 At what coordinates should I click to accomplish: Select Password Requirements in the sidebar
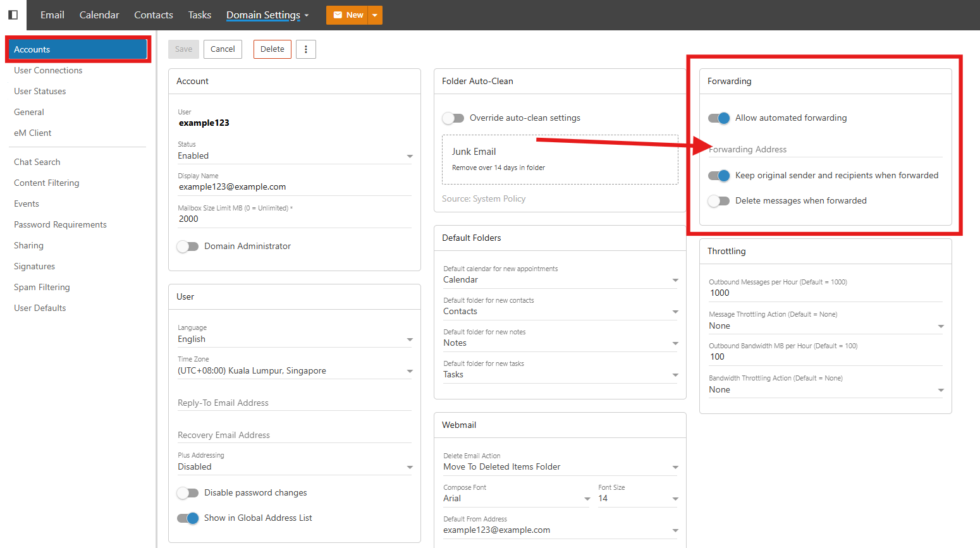tap(60, 225)
